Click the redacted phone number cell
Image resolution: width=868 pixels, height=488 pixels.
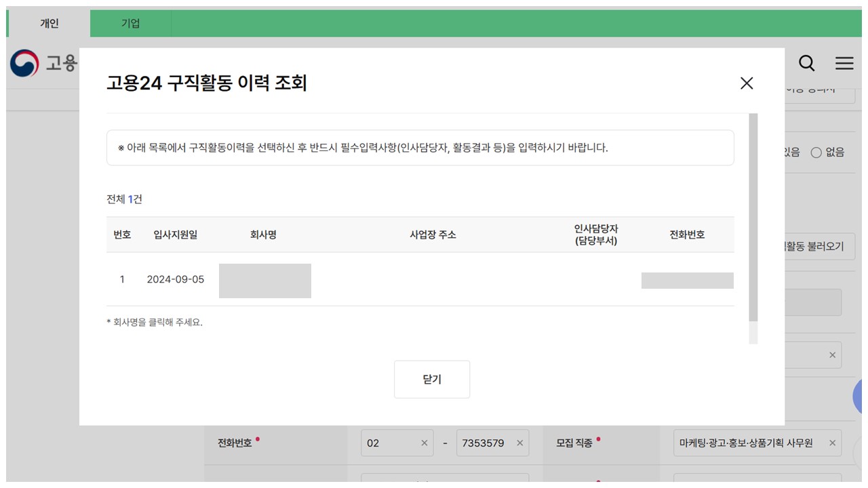688,281
